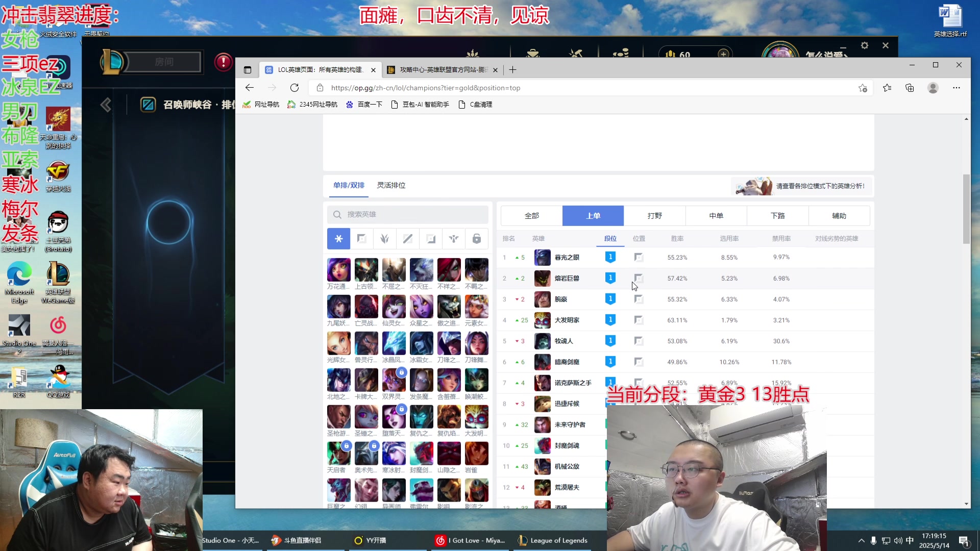This screenshot has width=980, height=551.
Task: Open the browser profile avatar
Action: 933,88
